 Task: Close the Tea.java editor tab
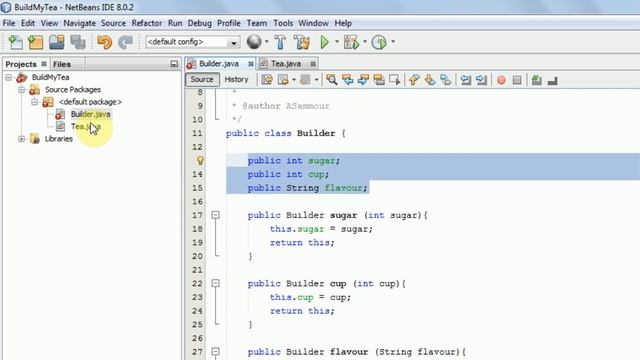[x=313, y=64]
